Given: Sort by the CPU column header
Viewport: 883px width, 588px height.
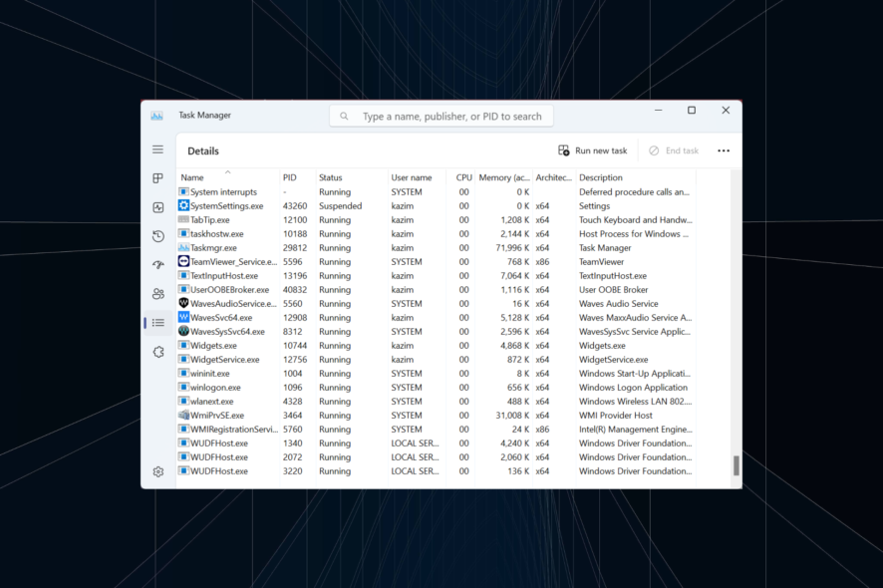Looking at the screenshot, I should (462, 176).
